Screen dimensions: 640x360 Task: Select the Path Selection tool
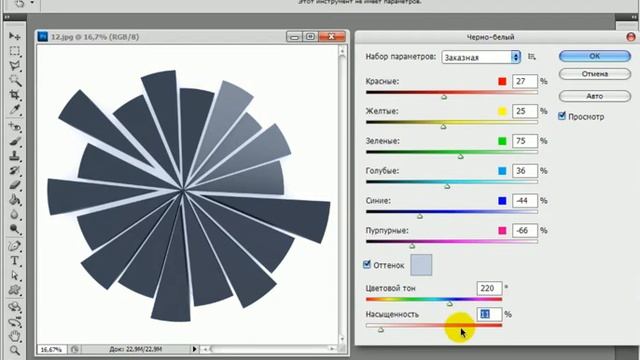[x=15, y=276]
